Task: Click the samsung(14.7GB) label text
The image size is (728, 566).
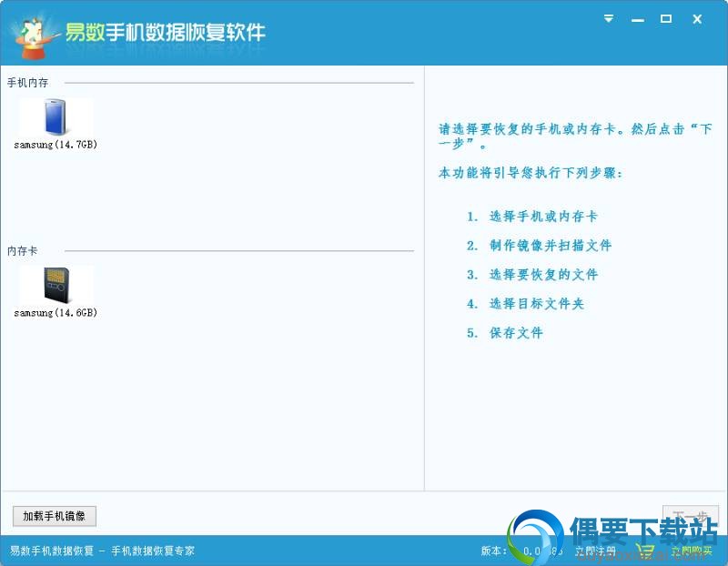Action: [56, 145]
